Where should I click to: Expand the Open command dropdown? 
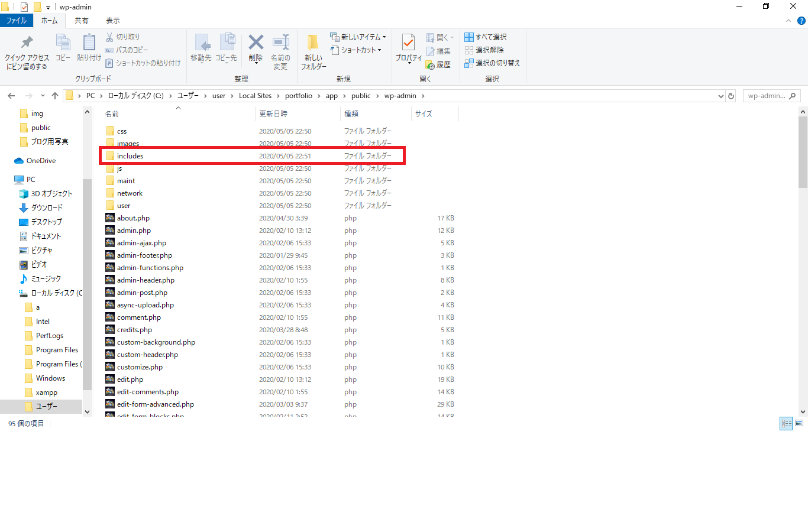tap(440, 37)
